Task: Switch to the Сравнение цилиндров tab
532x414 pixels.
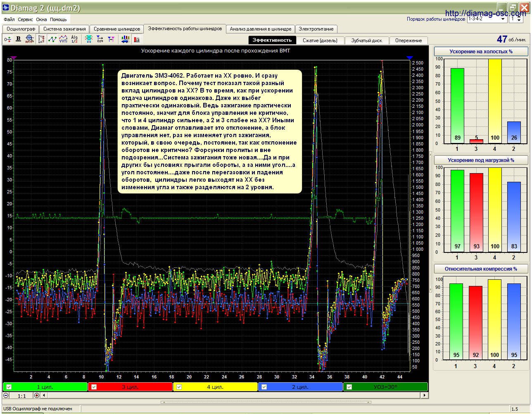Action: click(x=117, y=29)
